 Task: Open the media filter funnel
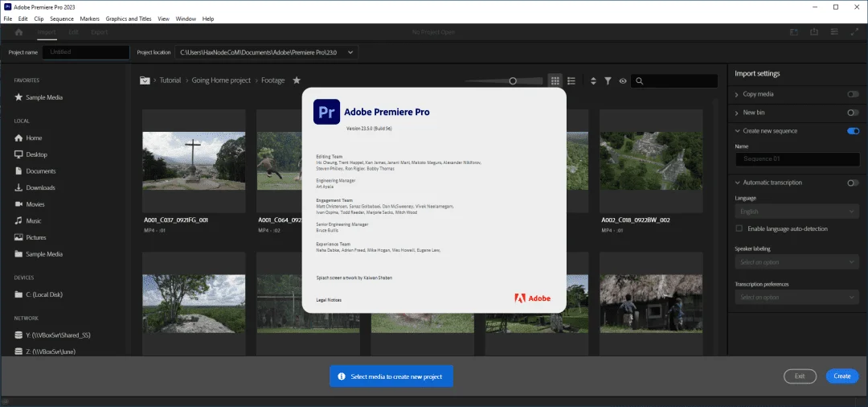click(x=608, y=81)
